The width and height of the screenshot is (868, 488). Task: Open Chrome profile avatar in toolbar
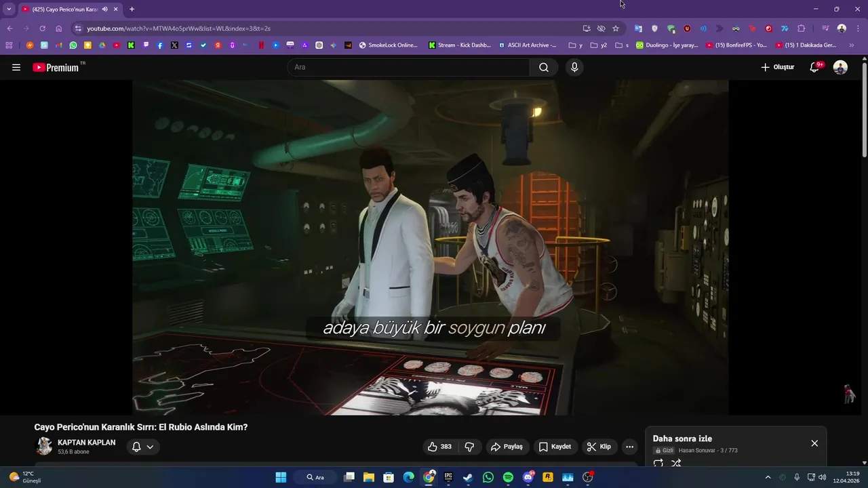coord(842,28)
